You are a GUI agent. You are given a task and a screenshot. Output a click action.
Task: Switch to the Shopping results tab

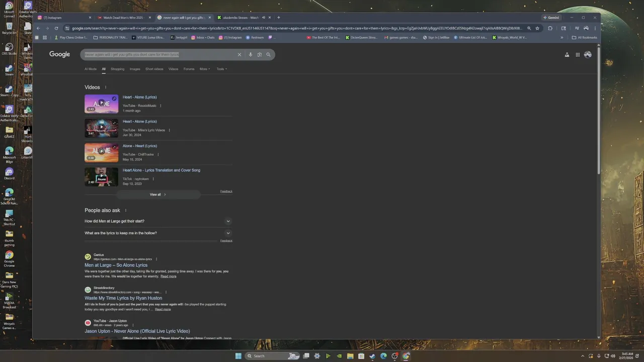(117, 69)
